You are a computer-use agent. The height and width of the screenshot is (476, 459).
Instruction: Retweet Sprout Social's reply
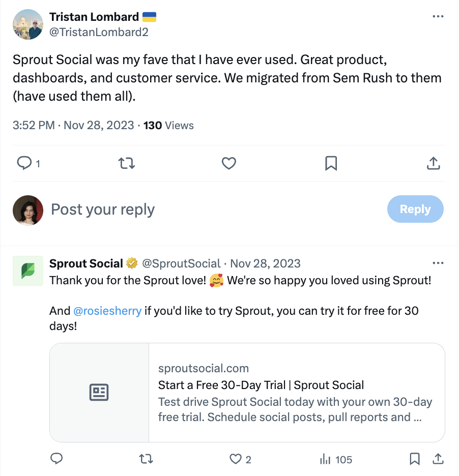[146, 459]
